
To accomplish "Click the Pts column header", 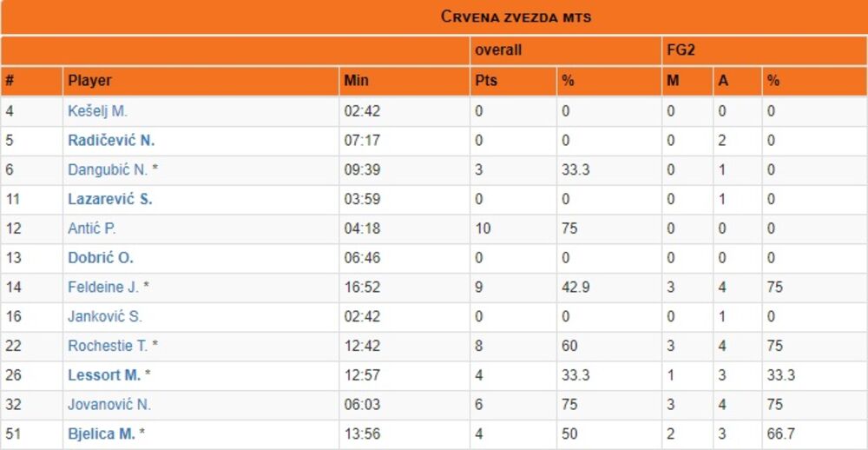I will click(485, 81).
